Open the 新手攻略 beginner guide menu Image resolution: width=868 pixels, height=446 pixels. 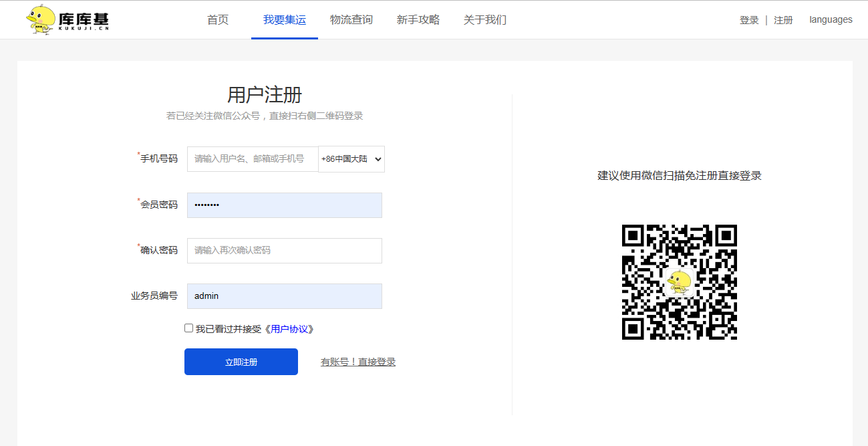[x=418, y=20]
